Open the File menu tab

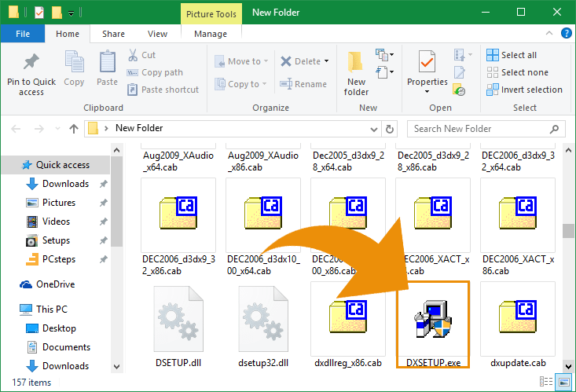23,34
